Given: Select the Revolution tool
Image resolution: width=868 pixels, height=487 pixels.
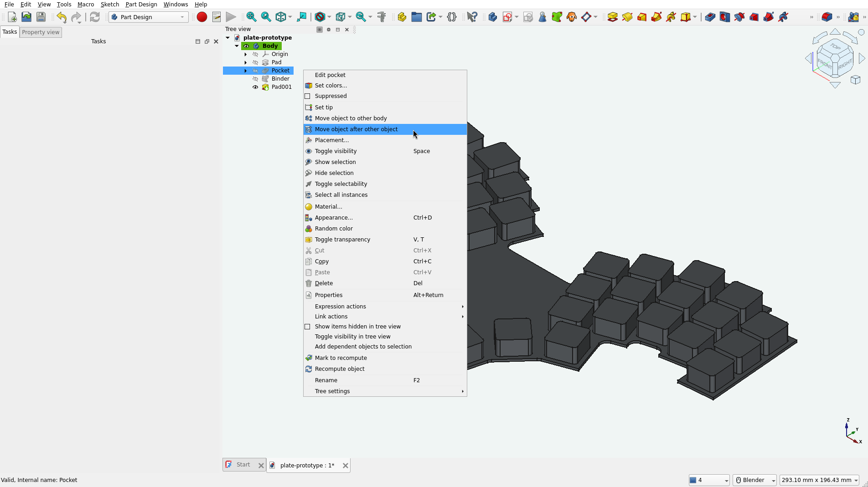Looking at the screenshot, I should click(627, 17).
